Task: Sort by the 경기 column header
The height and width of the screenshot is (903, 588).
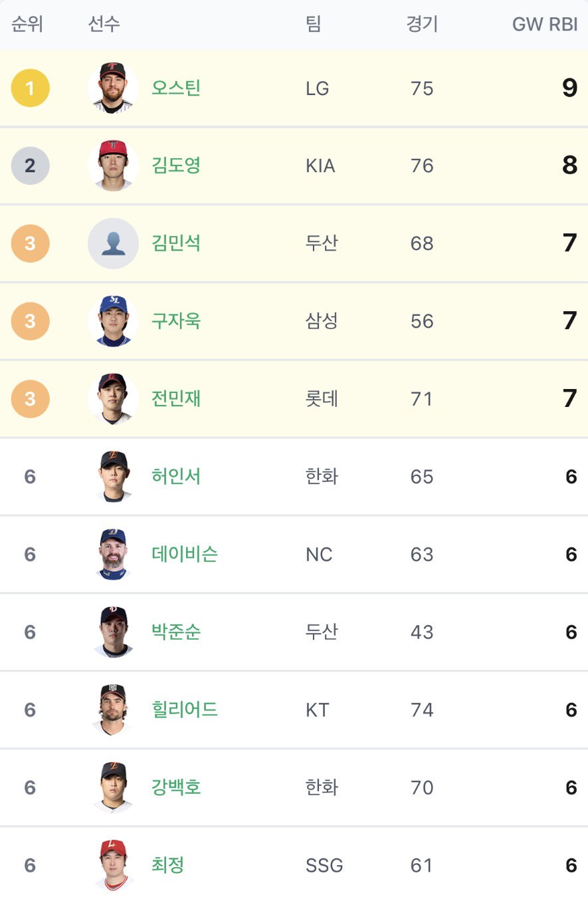Action: (422, 25)
